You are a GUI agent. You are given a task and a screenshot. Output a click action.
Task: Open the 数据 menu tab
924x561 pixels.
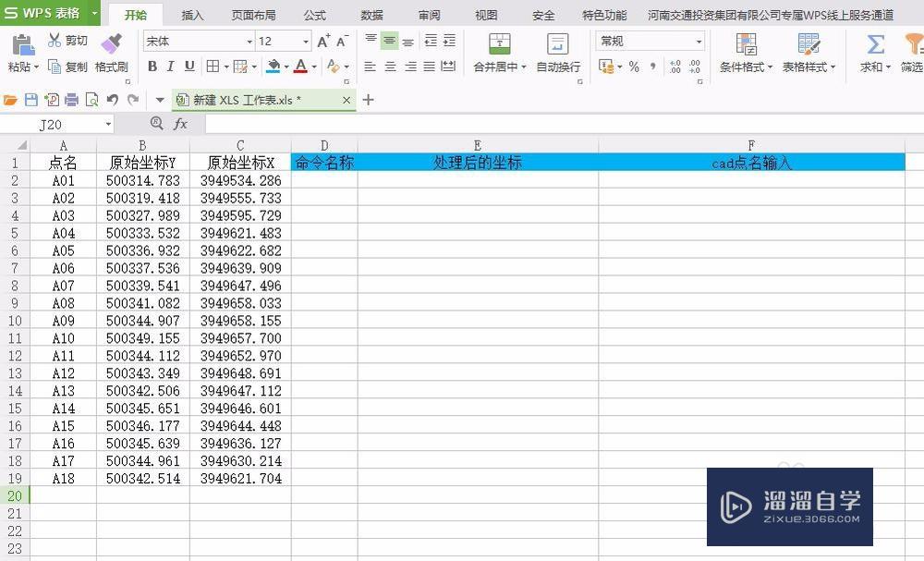pos(371,15)
